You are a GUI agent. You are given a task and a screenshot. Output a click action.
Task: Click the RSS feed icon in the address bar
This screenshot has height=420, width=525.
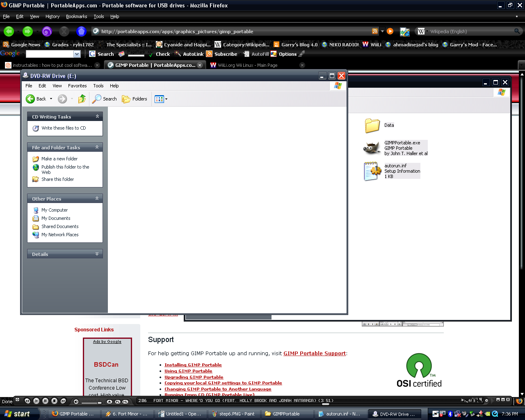[x=374, y=31]
